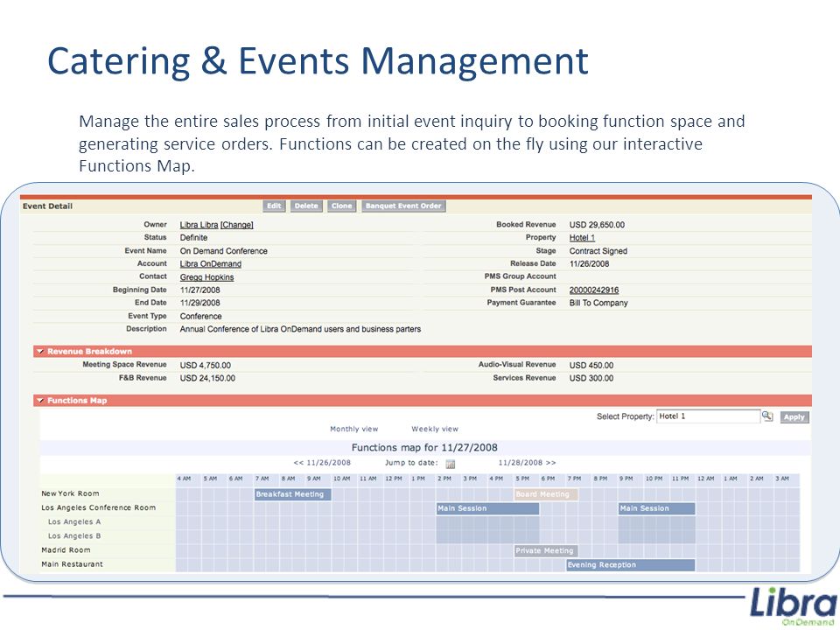Collapse the Functions Map section
This screenshot has height=630, width=840.
tap(40, 400)
